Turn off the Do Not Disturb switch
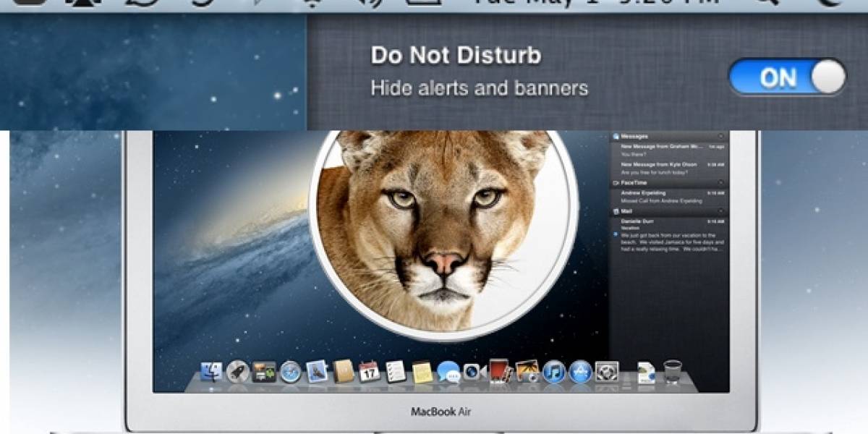The width and height of the screenshot is (868, 434). [786, 77]
